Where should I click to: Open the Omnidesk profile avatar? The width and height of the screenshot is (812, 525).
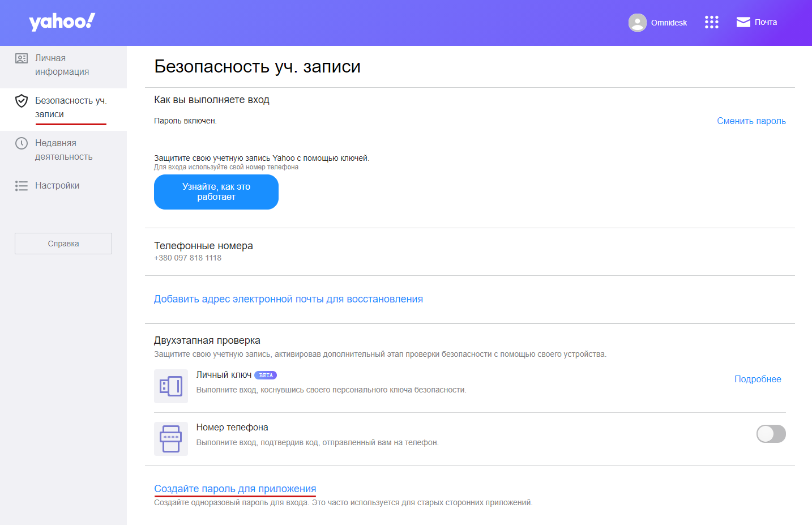[637, 23]
